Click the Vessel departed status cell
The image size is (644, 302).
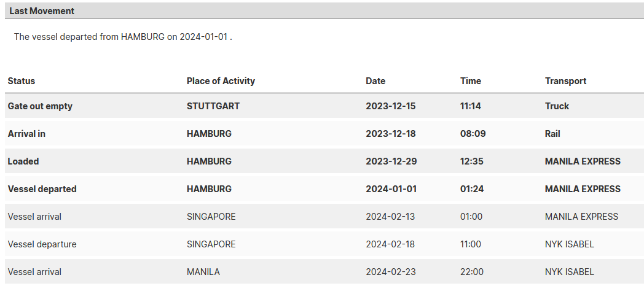42,189
